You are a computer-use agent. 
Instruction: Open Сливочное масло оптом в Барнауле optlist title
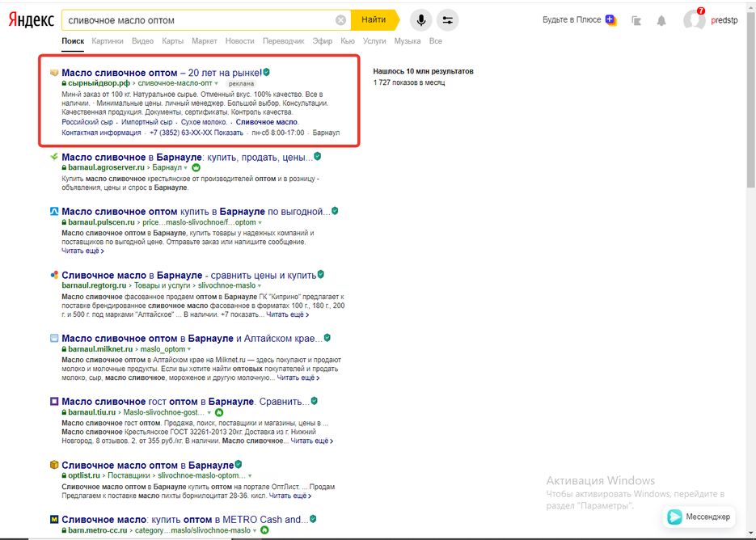click(147, 466)
